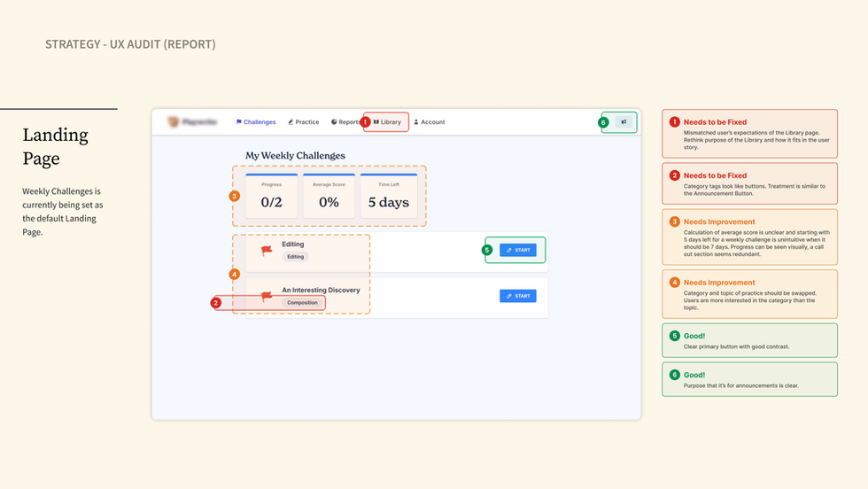
Task: Click the Average Score 0% card
Action: [329, 196]
